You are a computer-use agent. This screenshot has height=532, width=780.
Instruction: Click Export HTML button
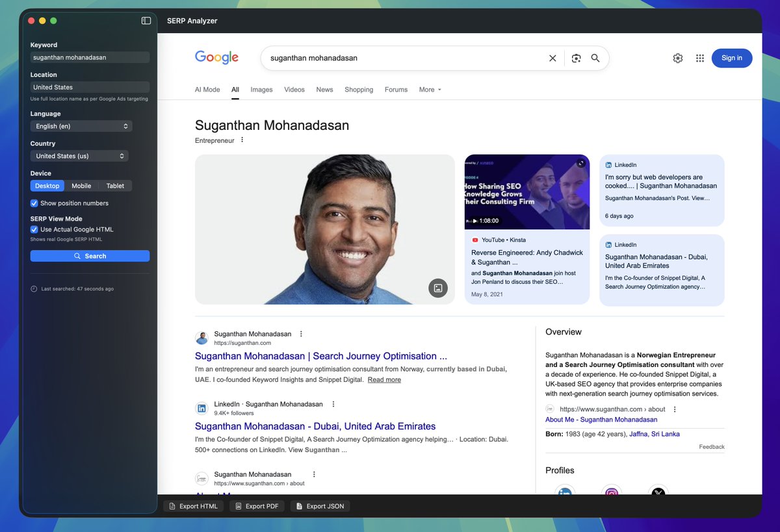coord(194,506)
